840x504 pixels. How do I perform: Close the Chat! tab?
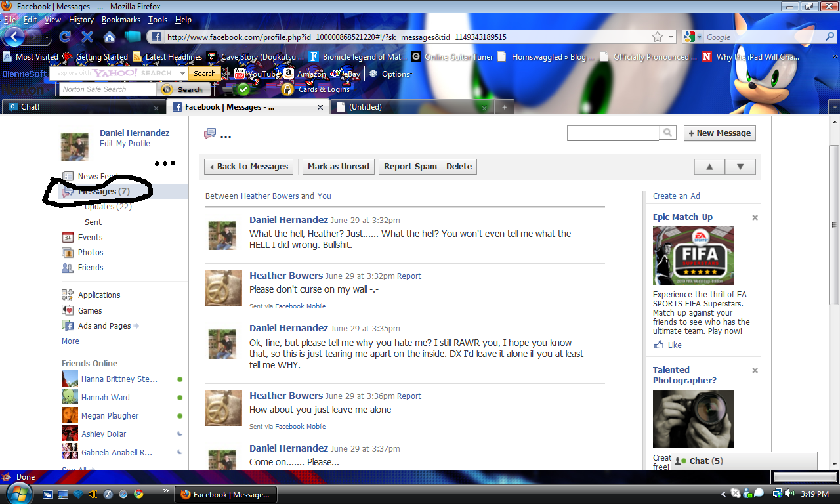point(156,107)
